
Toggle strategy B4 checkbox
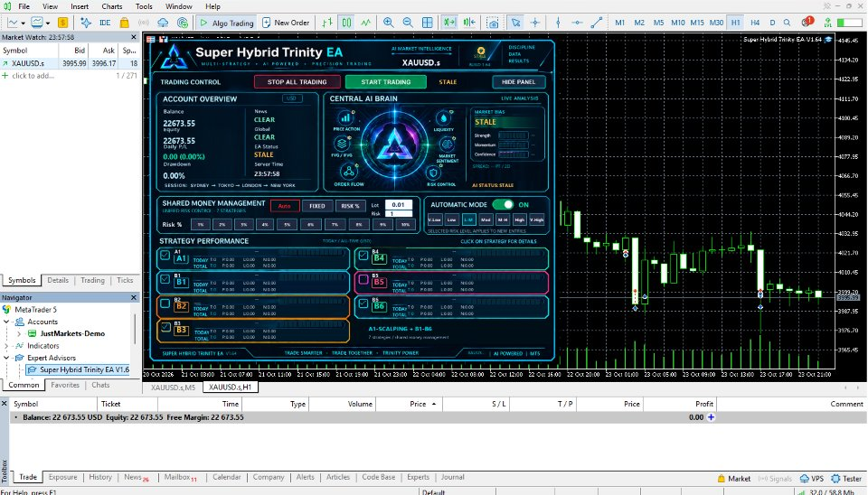363,256
